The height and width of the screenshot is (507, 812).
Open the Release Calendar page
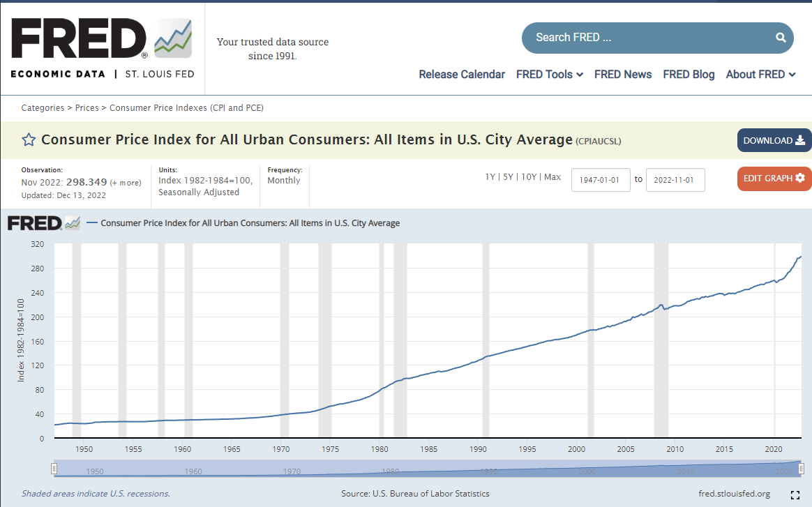(462, 75)
